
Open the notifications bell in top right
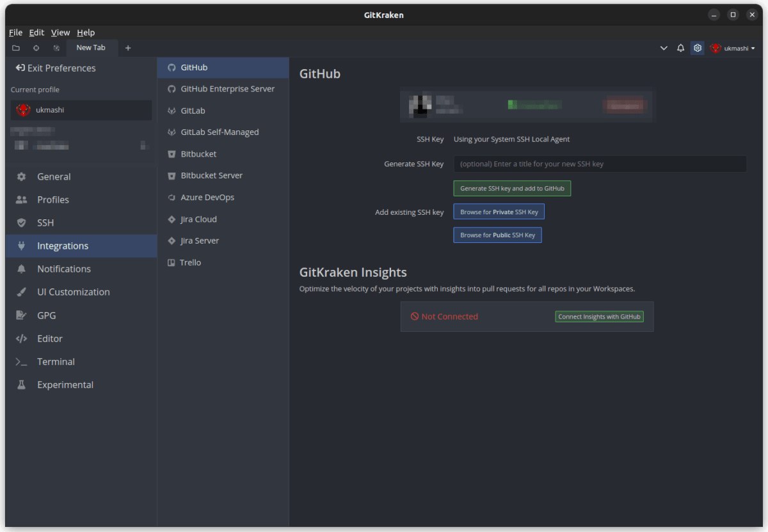[x=681, y=48]
